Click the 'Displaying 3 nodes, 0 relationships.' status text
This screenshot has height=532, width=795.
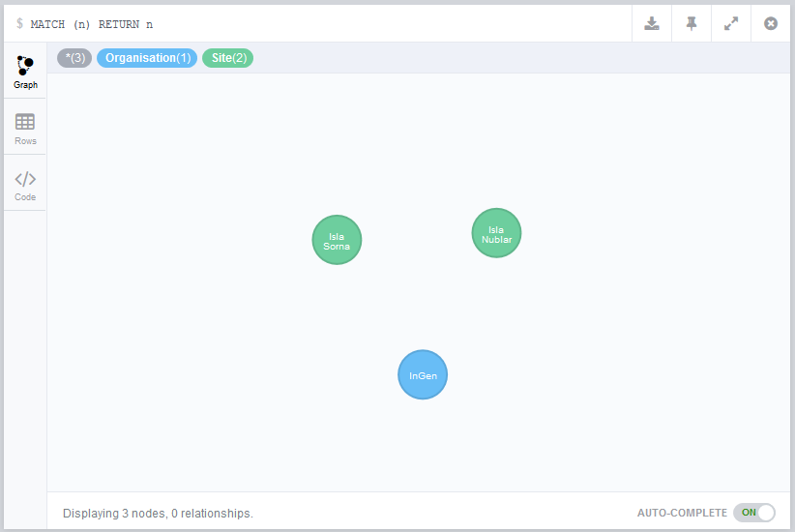point(158,514)
